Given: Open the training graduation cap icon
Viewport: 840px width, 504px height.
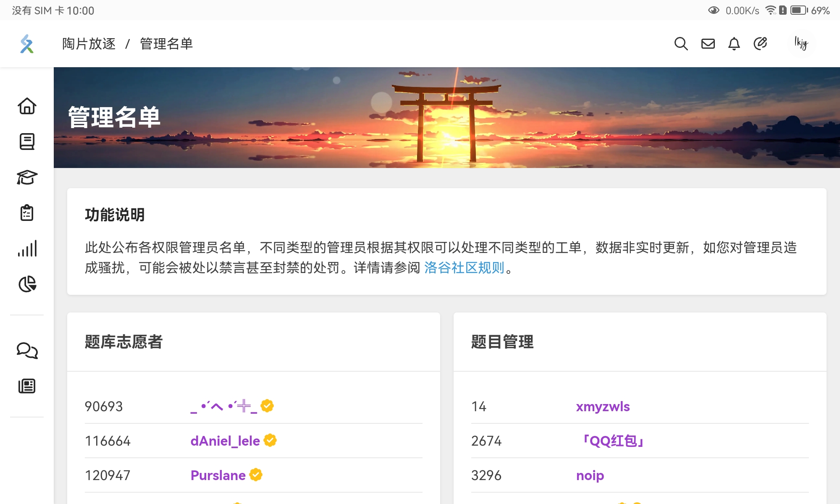Looking at the screenshot, I should pos(27,177).
